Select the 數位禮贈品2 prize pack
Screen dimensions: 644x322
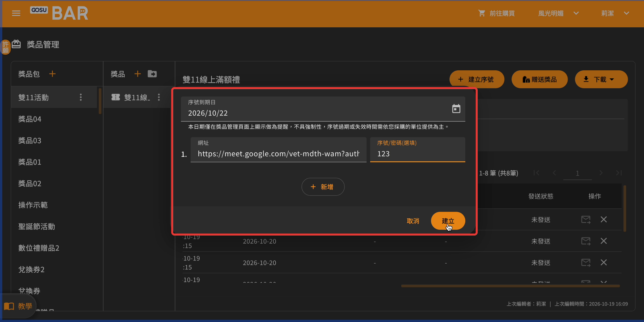click(x=54, y=248)
